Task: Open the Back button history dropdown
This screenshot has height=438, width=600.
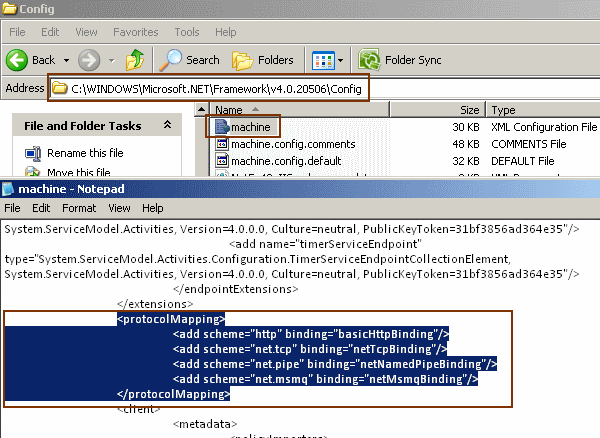Action: point(67,60)
